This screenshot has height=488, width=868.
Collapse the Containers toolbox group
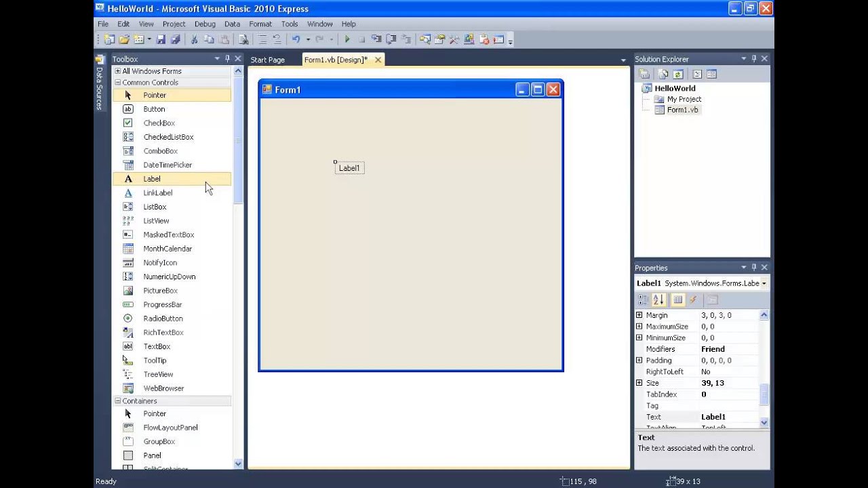click(117, 401)
